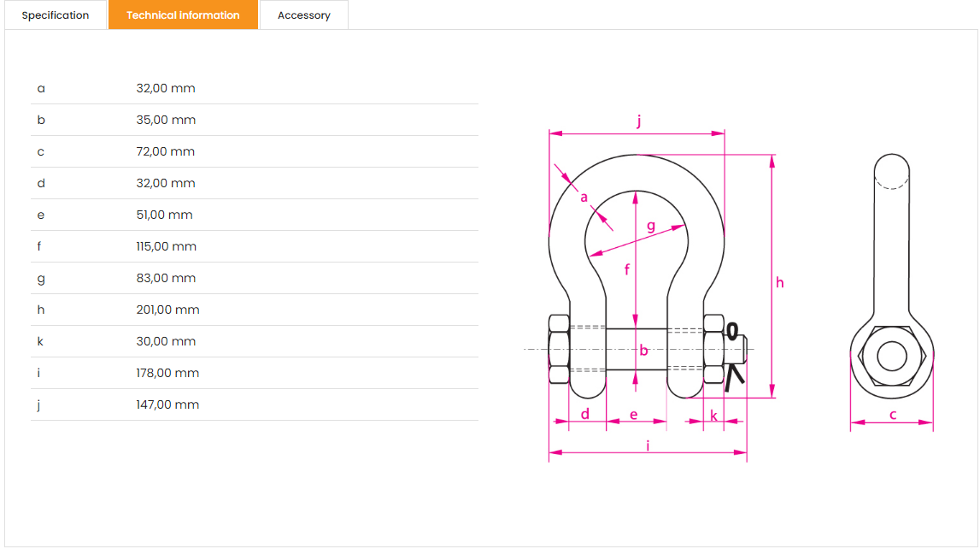
Task: Click the 'k' dimension label near nut
Action: tap(713, 416)
